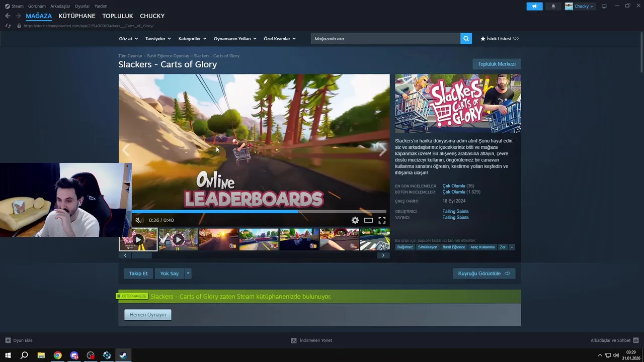
Task: Focus the Mağazada ara search field
Action: pos(385,39)
